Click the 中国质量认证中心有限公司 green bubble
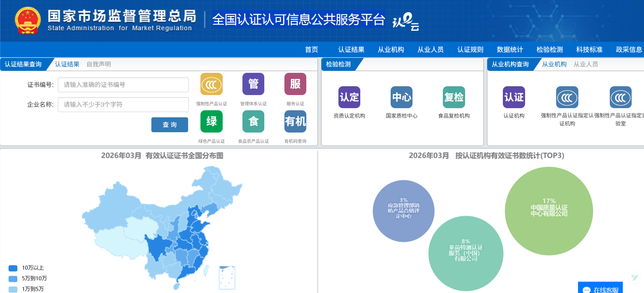Viewport: 644px width, 293px height. [x=549, y=211]
